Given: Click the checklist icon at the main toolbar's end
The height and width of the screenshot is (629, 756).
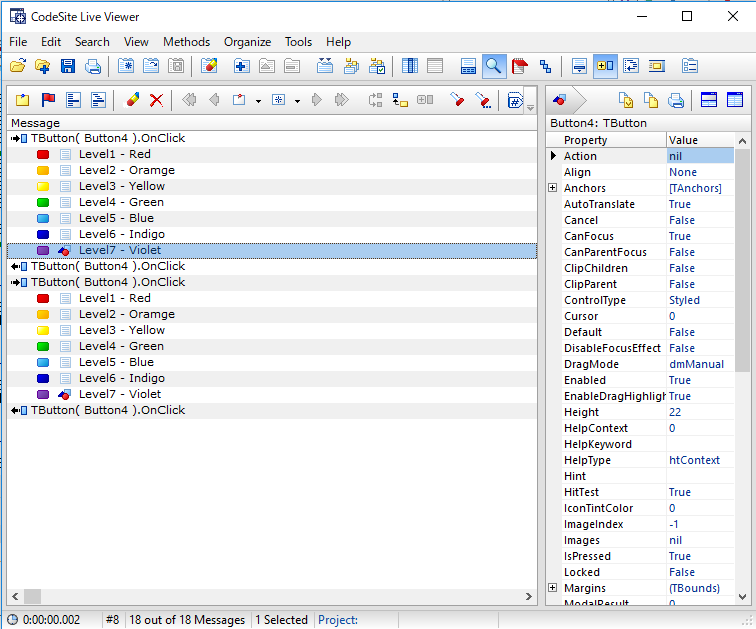Looking at the screenshot, I should [690, 66].
